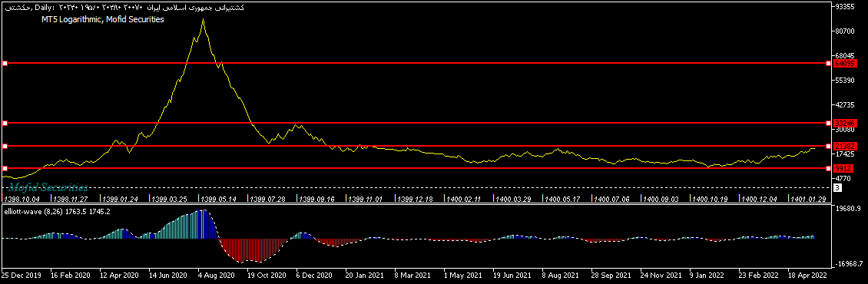Click 14 Jun 2020 on the time axis
Viewport: 868px width, 284px height.
[x=168, y=274]
